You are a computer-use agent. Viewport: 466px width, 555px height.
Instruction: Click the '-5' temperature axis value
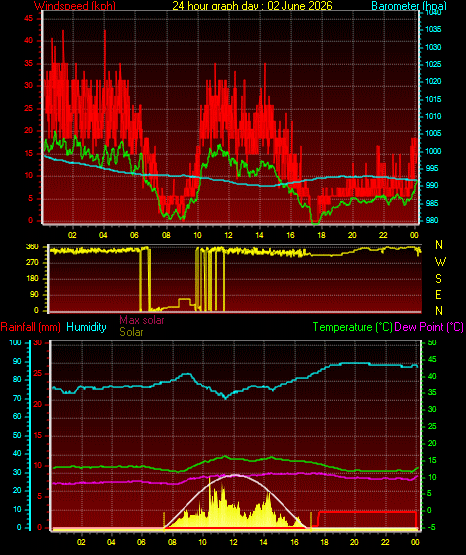pyautogui.click(x=431, y=527)
